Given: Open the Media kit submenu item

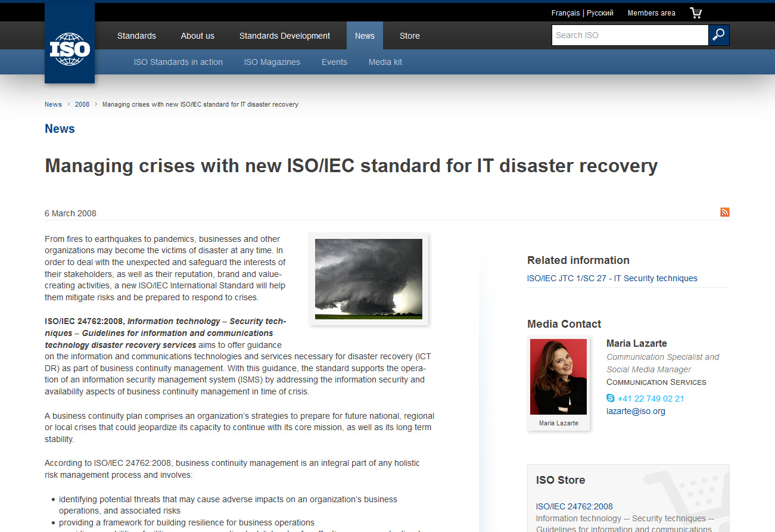Looking at the screenshot, I should click(385, 62).
